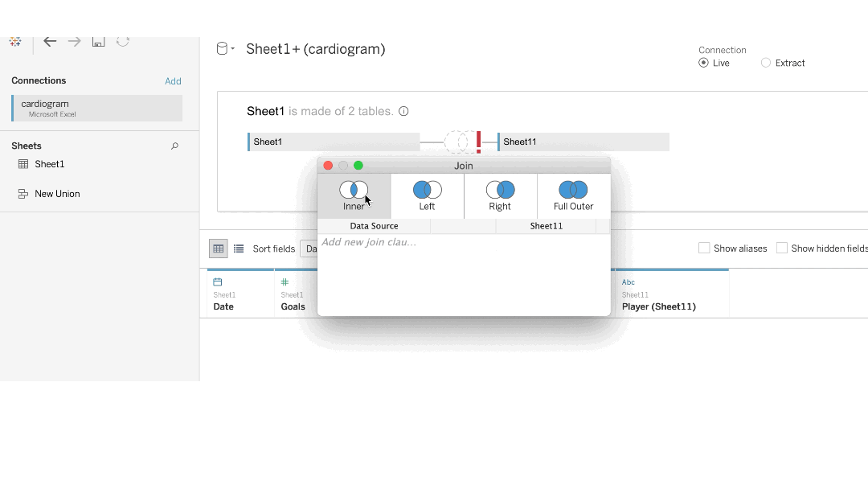
Task: Add a new connection
Action: click(x=173, y=81)
